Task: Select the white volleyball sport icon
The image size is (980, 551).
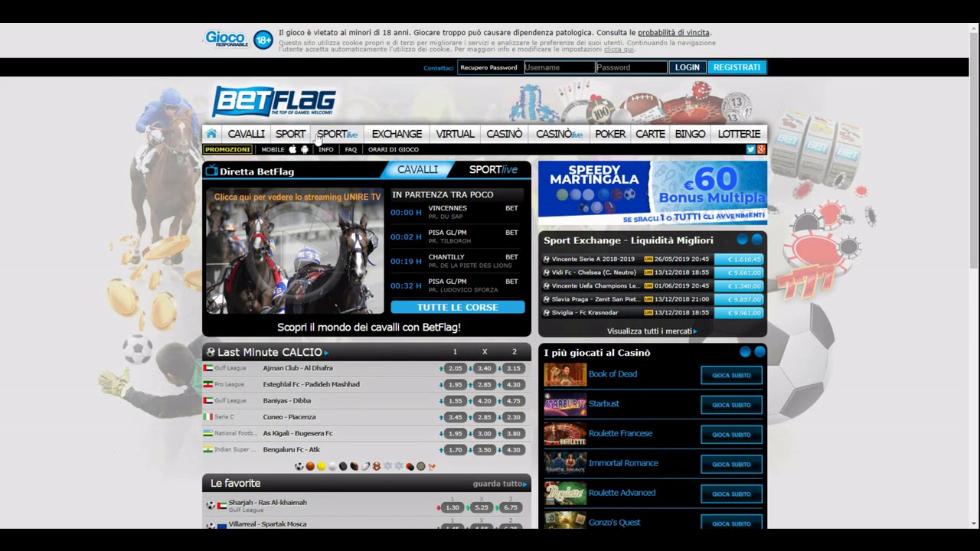Action: 332,466
